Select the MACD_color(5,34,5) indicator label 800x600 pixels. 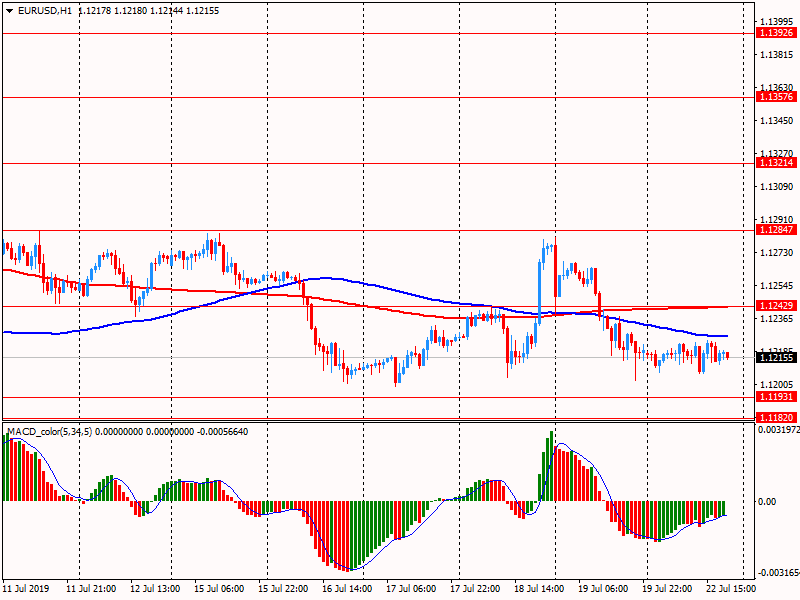50,432
